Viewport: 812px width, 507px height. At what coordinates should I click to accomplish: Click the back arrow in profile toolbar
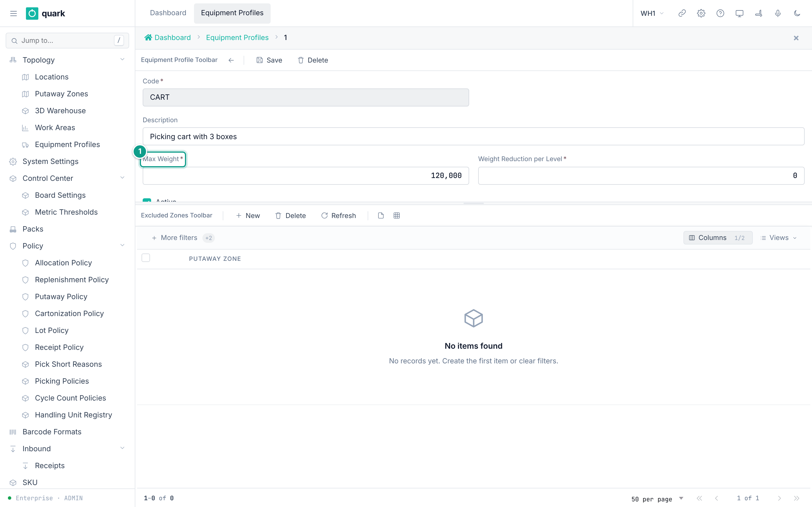[x=231, y=60]
